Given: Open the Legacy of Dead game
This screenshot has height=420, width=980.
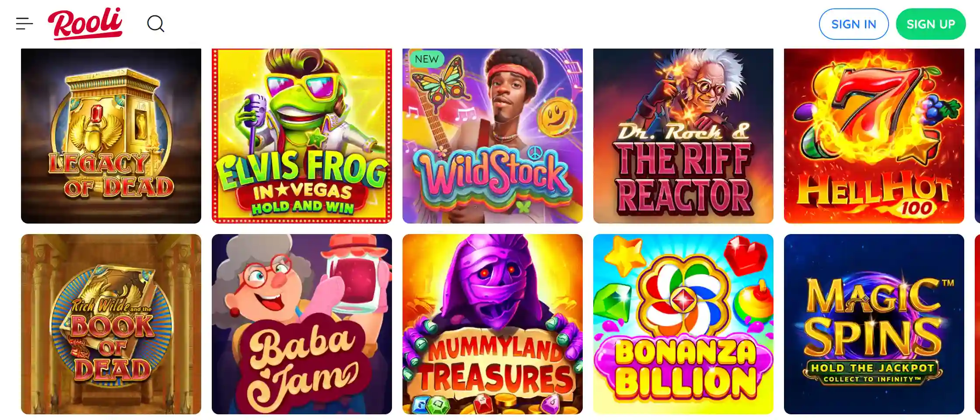Looking at the screenshot, I should [111, 136].
